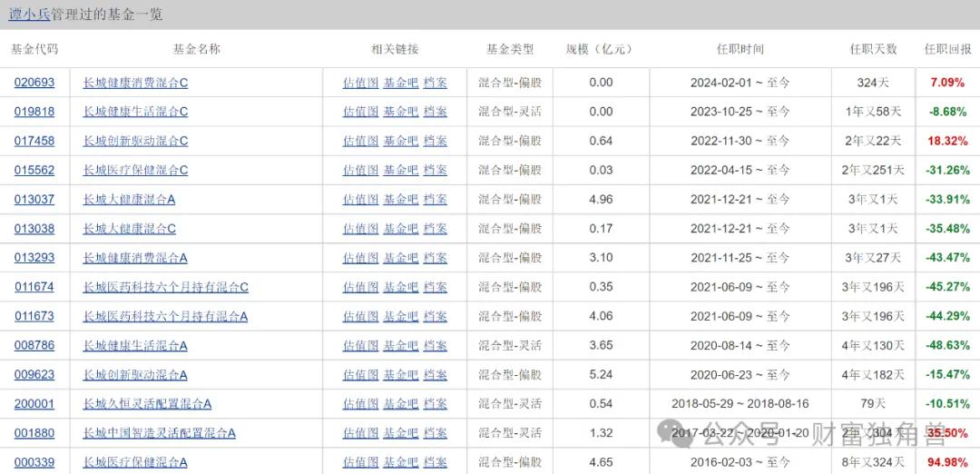Open 基金吧 for 长城创新驱动混合C
The height and width of the screenshot is (474, 980).
401,142
